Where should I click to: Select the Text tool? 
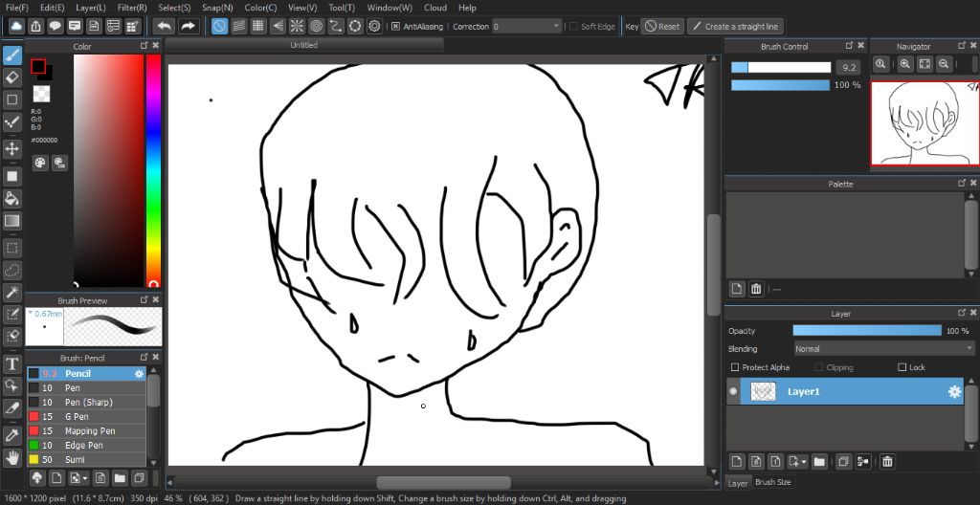11,363
